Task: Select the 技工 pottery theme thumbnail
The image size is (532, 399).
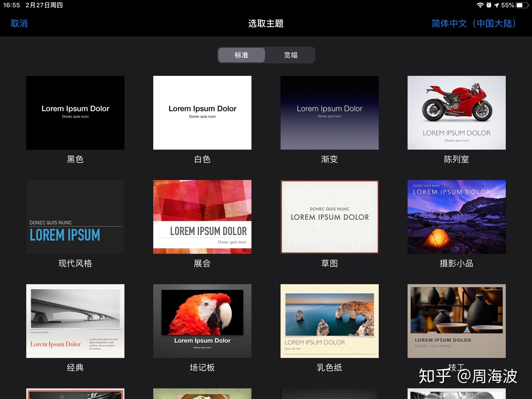Action: [457, 321]
